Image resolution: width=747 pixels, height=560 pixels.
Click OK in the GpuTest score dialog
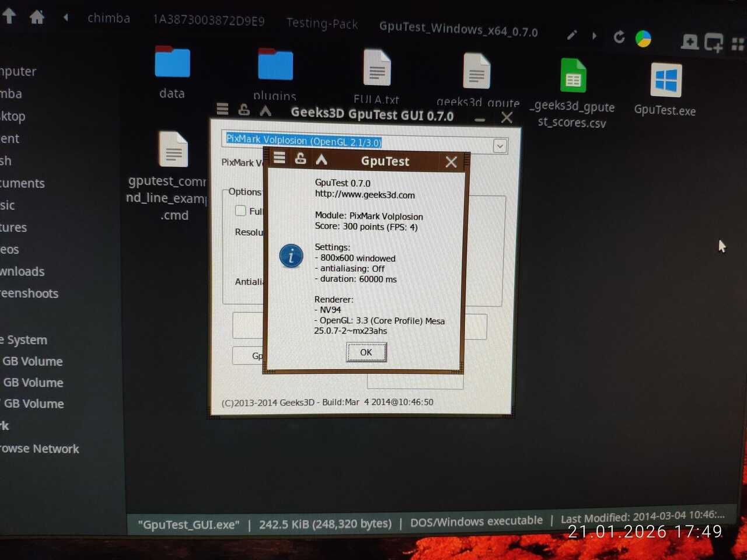(366, 352)
